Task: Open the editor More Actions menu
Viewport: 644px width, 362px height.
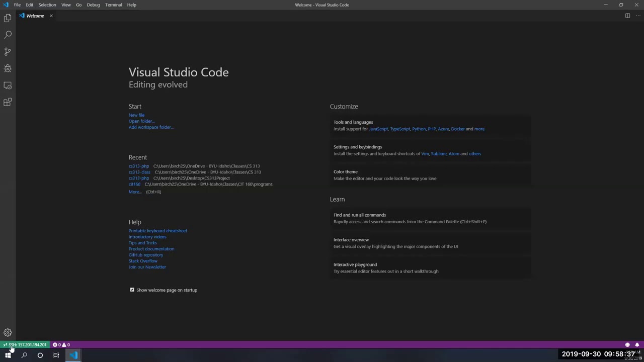Action: tap(638, 16)
